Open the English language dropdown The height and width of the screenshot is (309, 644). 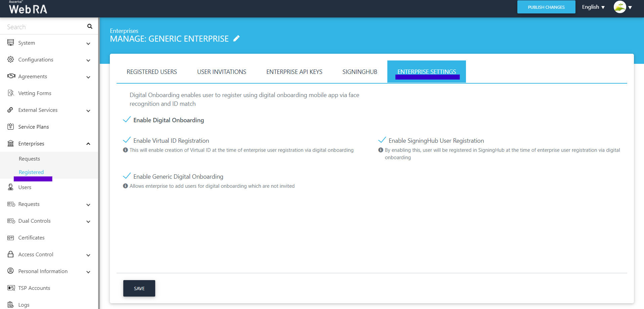coord(593,7)
